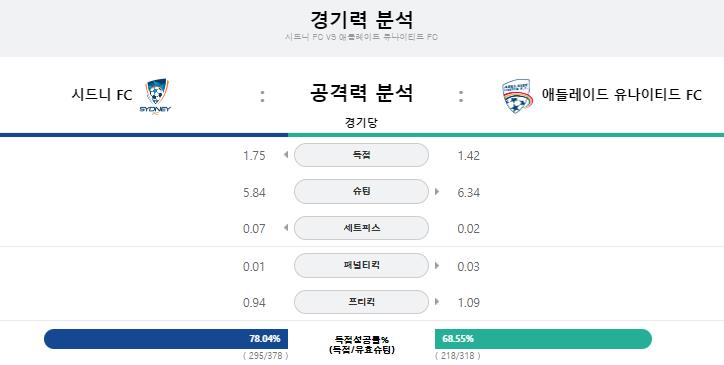Click the Sydney FC team logo
Screen dimensions: 724x365
155,96
